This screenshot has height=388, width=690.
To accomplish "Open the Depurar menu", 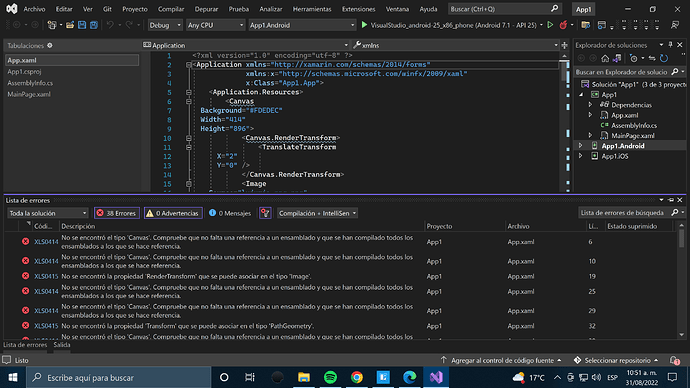I will coord(206,9).
